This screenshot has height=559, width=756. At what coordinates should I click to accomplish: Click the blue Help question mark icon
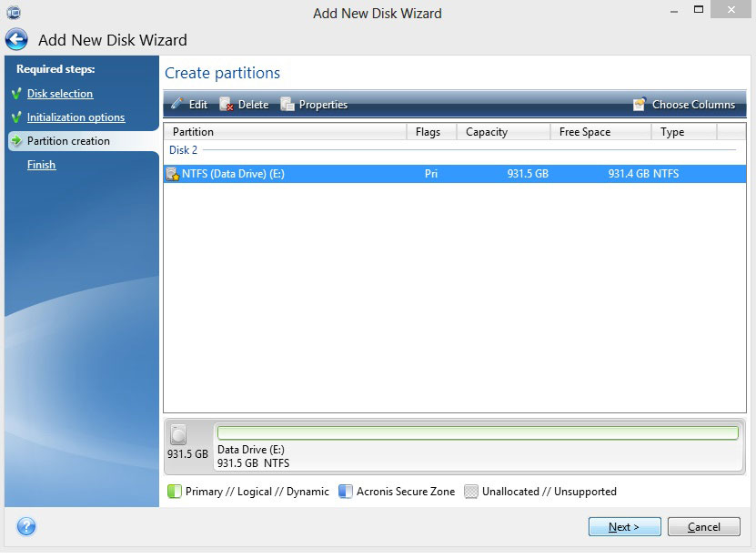pos(26,526)
